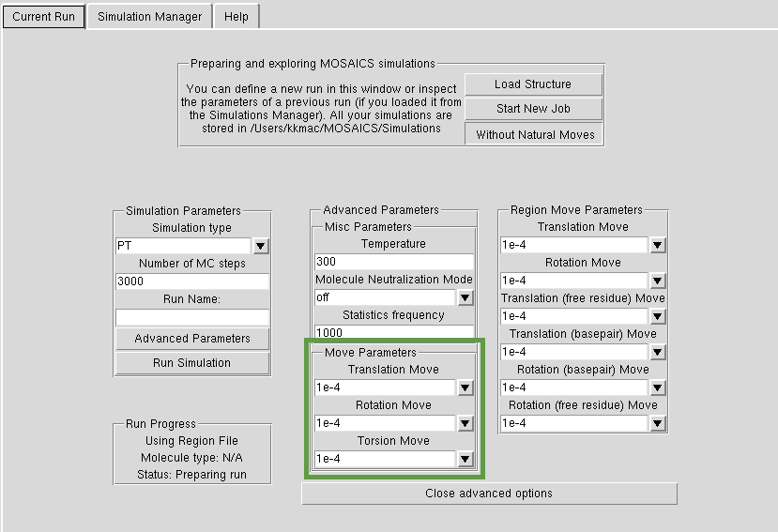The image size is (778, 532).
Task: Click Translation (basepair) Move value field
Action: click(574, 352)
